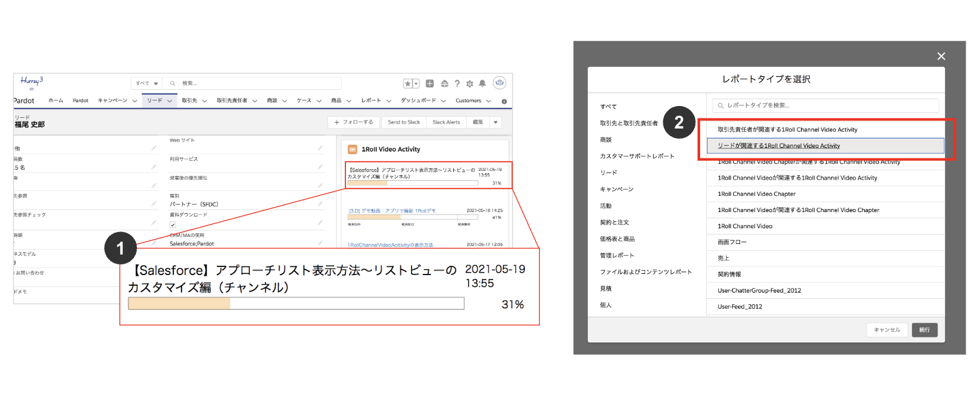Viewport: 980px width, 398px height.
Task: Click pencil icon beside パートナー (SFDC)
Action: tap(320, 203)
